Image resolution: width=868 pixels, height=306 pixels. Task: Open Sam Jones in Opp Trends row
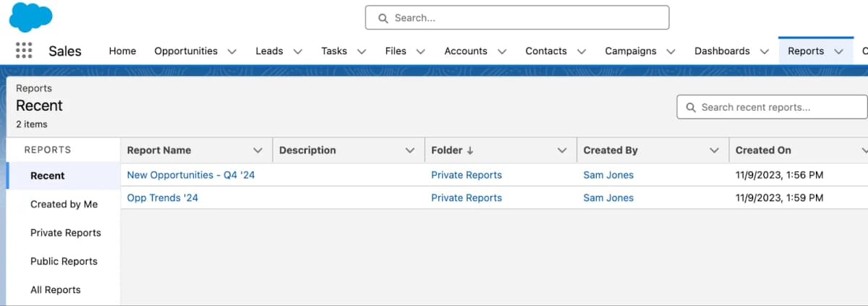coord(608,197)
